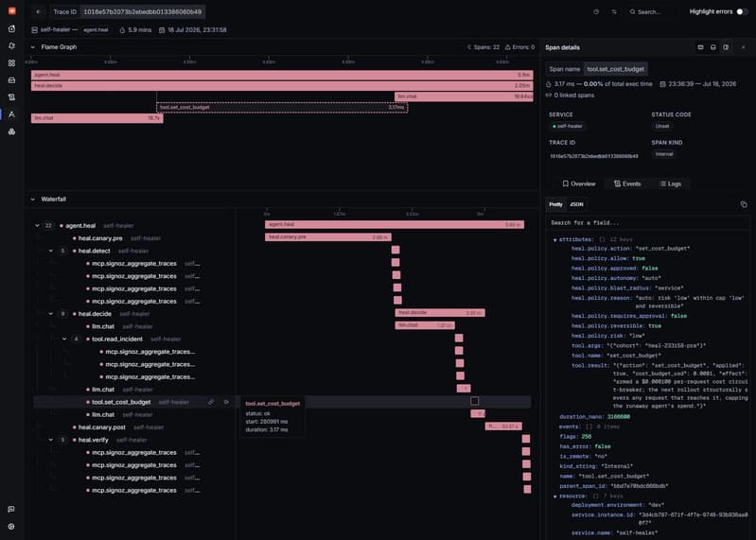Select the middle layout icon in Span details header
Viewport: 756px width, 540px height.
[x=713, y=47]
